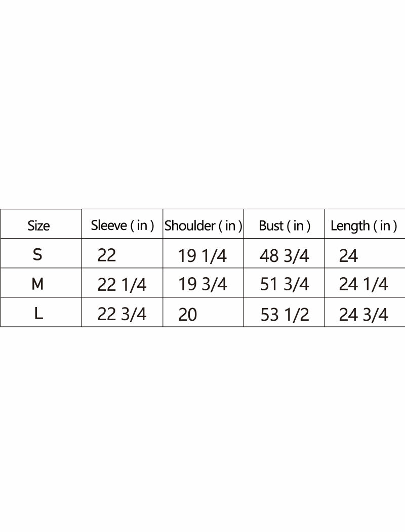The width and height of the screenshot is (405, 532).
Task: Select the 19 1/4 shoulder measurement cell
Action: [202, 256]
